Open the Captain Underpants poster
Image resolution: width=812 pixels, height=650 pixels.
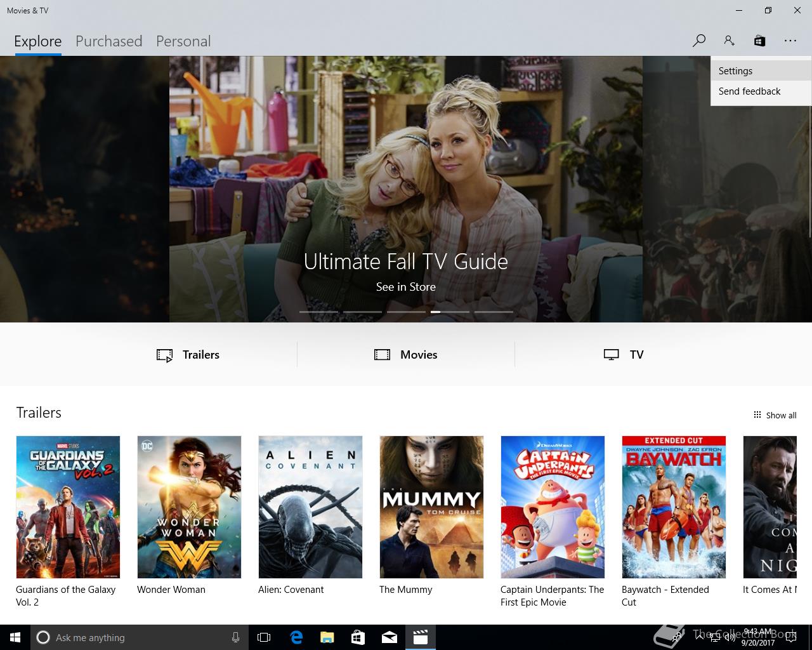pos(553,507)
